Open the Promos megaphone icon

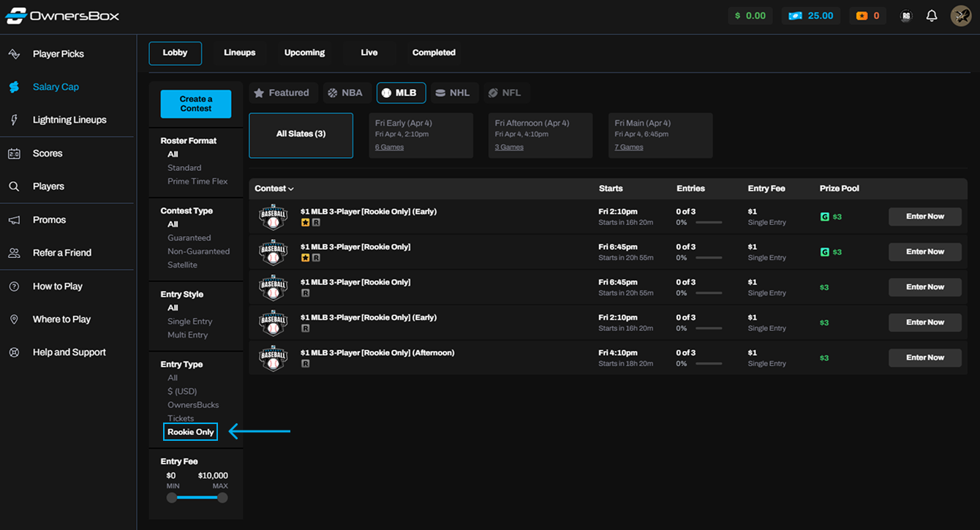[14, 220]
